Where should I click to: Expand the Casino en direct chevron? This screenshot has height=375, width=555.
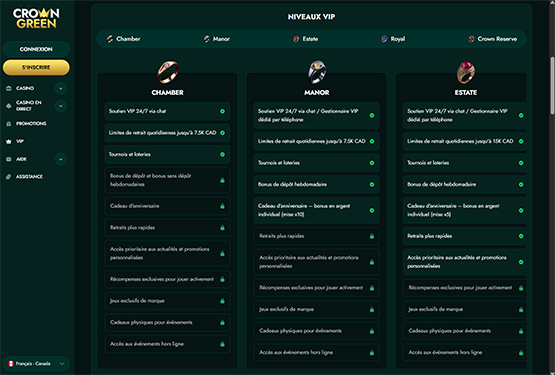61,106
